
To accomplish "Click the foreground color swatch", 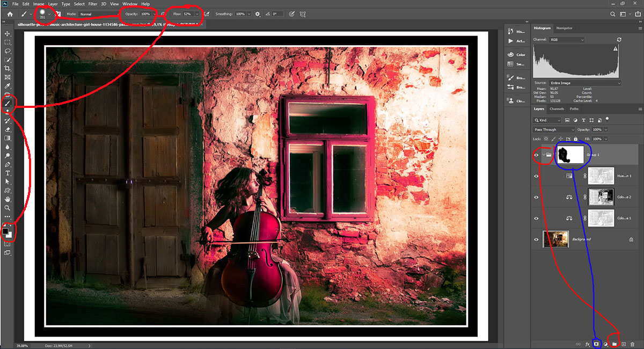I will click(6, 231).
